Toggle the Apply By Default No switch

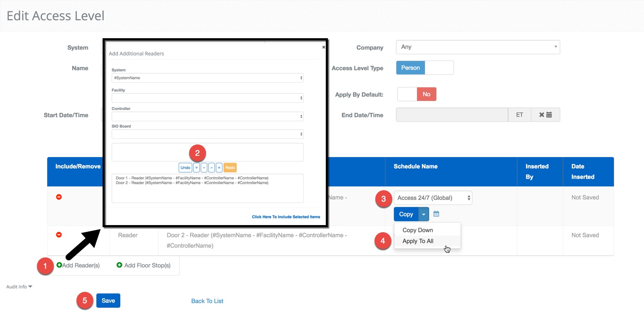pos(417,94)
